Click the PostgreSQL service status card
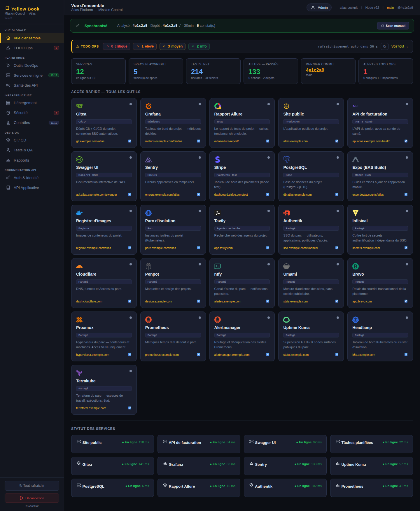Viewport: 420px width, 511px height. pyautogui.click(x=113, y=488)
